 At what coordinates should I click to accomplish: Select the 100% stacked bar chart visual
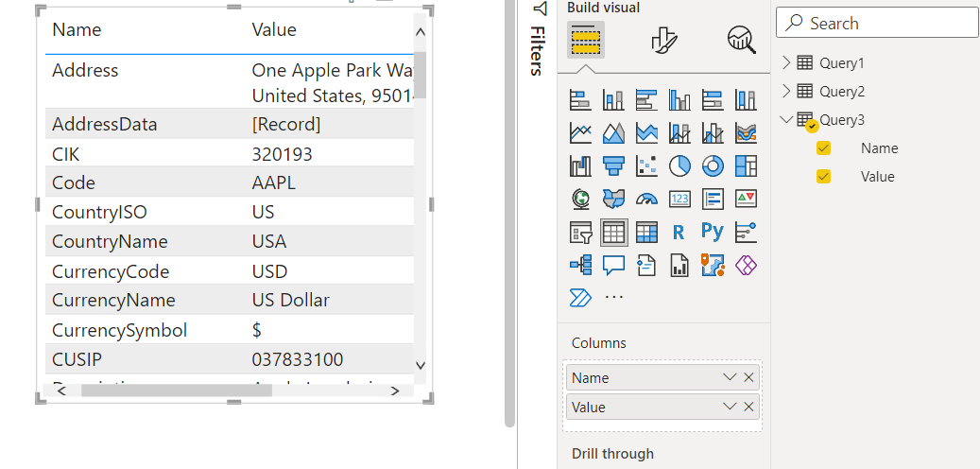click(x=713, y=98)
